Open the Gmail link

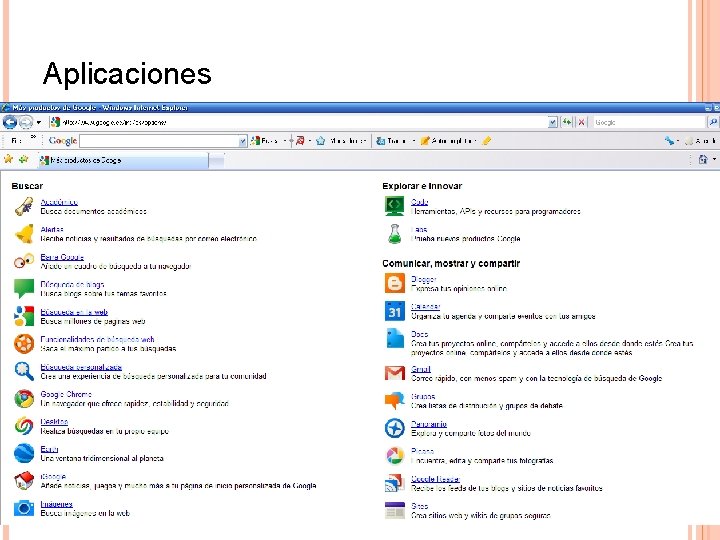tap(421, 369)
